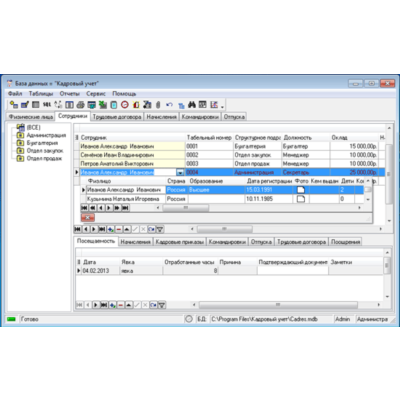Click the binoculars search icon
Image resolution: width=400 pixels, height=400 pixels.
click(x=192, y=105)
